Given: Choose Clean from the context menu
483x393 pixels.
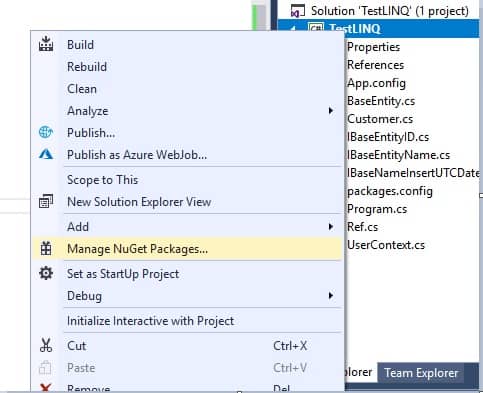Looking at the screenshot, I should 82,89.
